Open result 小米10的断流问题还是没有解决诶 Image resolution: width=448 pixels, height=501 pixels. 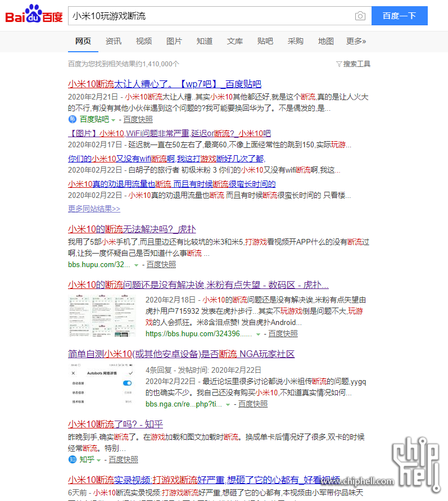pyautogui.click(x=198, y=285)
